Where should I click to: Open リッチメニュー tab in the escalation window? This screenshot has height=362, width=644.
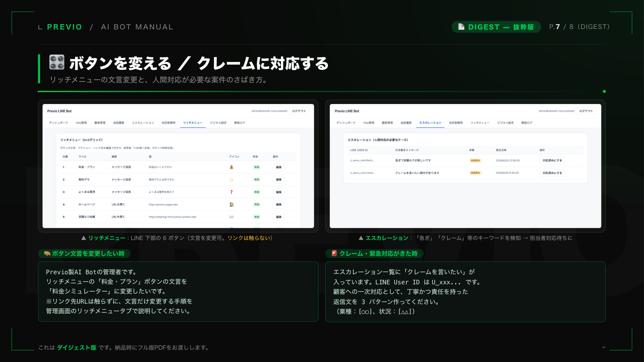pos(480,123)
